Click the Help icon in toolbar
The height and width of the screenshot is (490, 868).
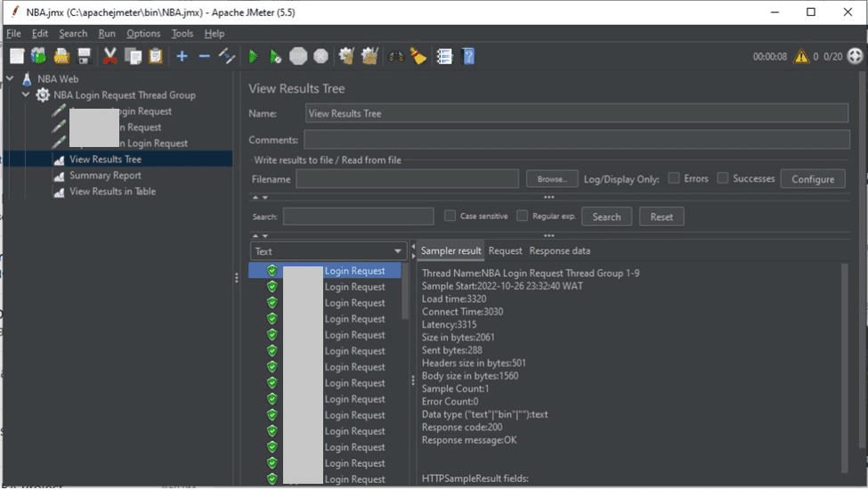tap(468, 56)
